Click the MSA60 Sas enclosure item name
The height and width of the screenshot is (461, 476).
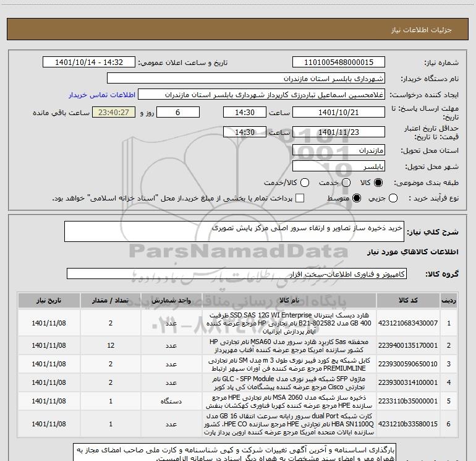click(289, 345)
